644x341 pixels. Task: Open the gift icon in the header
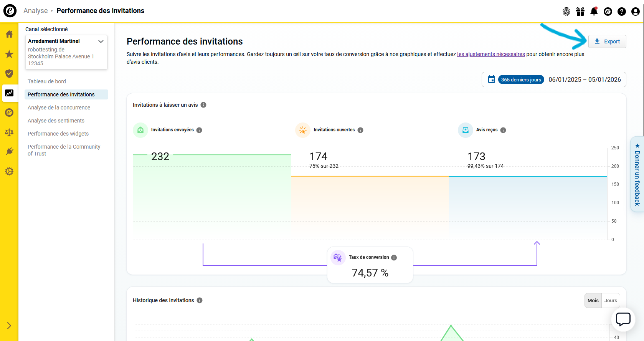coord(580,12)
